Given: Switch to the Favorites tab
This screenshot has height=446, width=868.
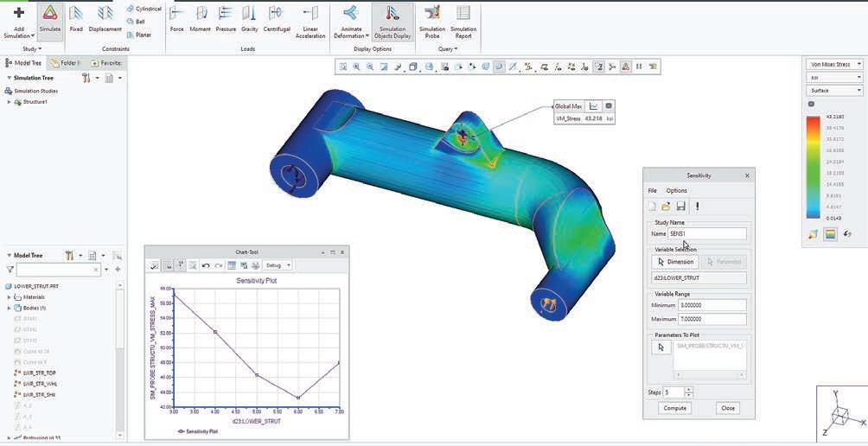Looking at the screenshot, I should pos(105,63).
